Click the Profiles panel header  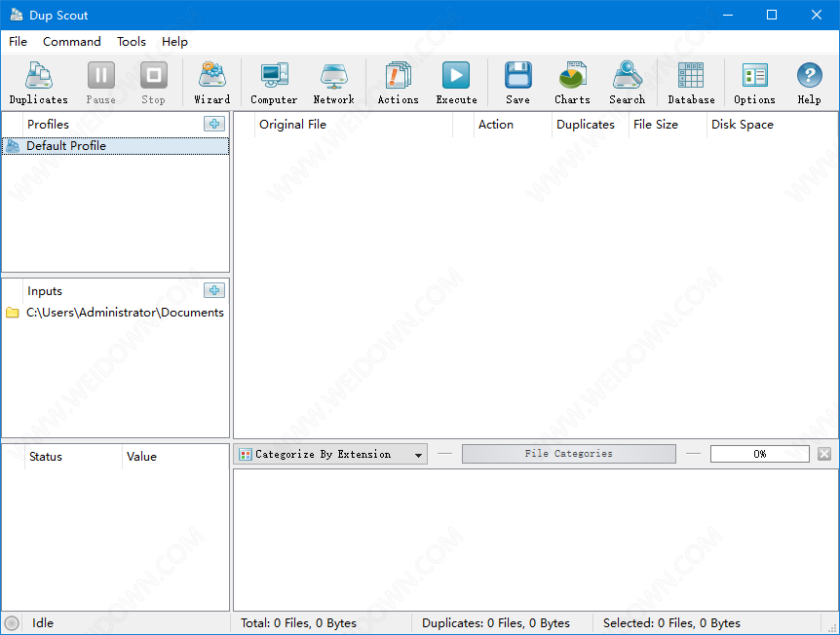click(x=48, y=125)
